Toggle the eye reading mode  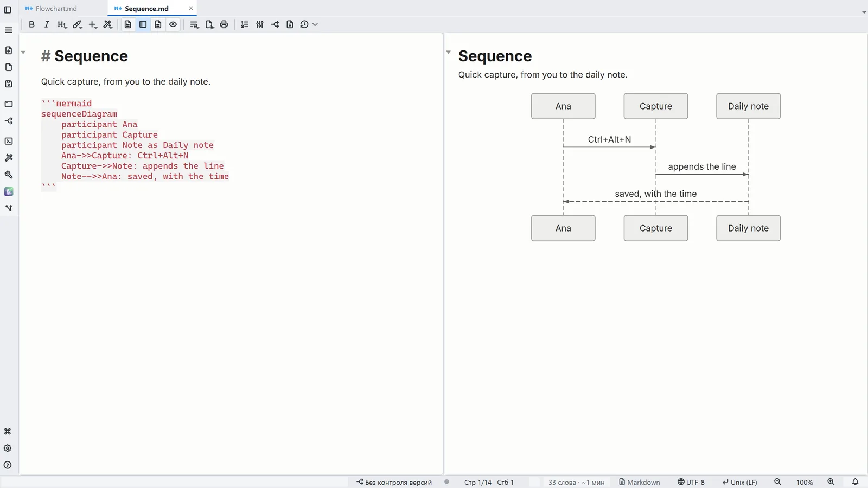[173, 24]
